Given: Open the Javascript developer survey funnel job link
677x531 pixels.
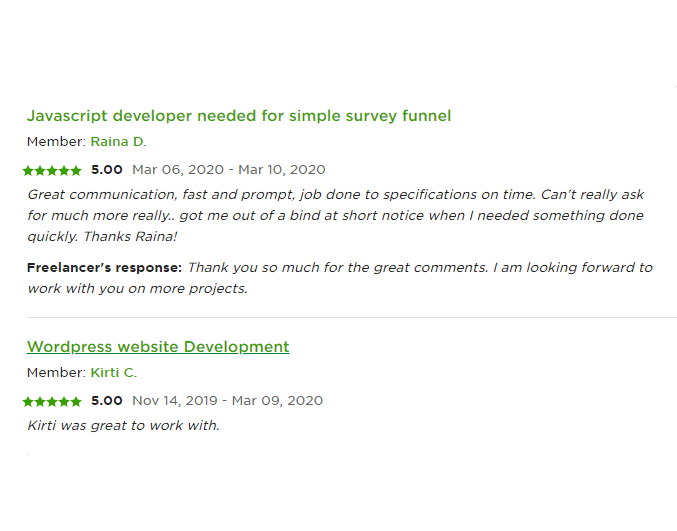Looking at the screenshot, I should click(x=239, y=116).
